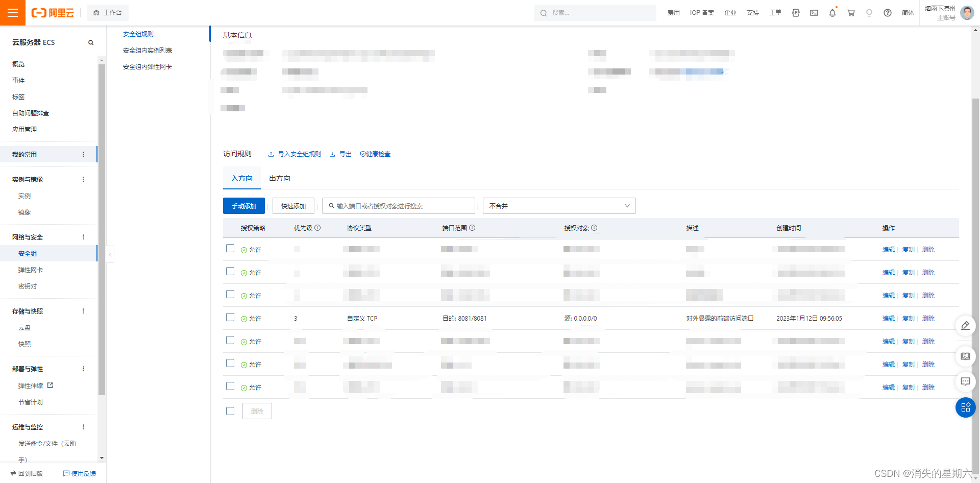Open 安全组 in the left sidebar
This screenshot has width=980, height=483.
[28, 254]
